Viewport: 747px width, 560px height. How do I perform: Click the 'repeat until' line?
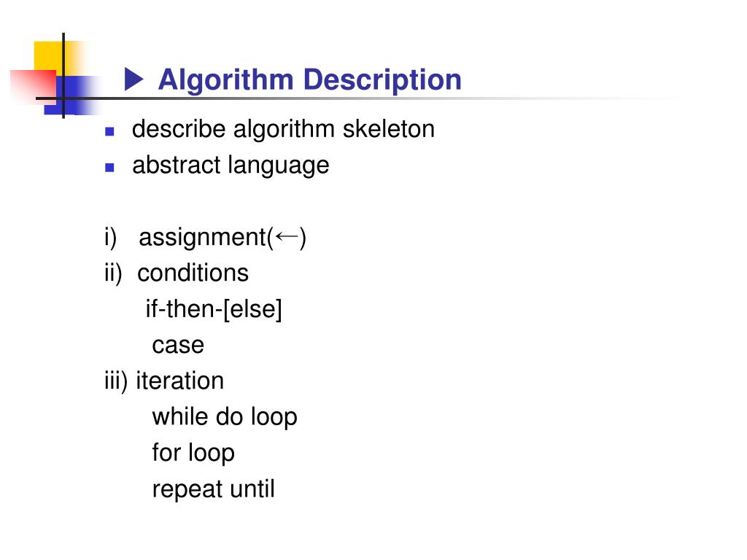point(214,489)
